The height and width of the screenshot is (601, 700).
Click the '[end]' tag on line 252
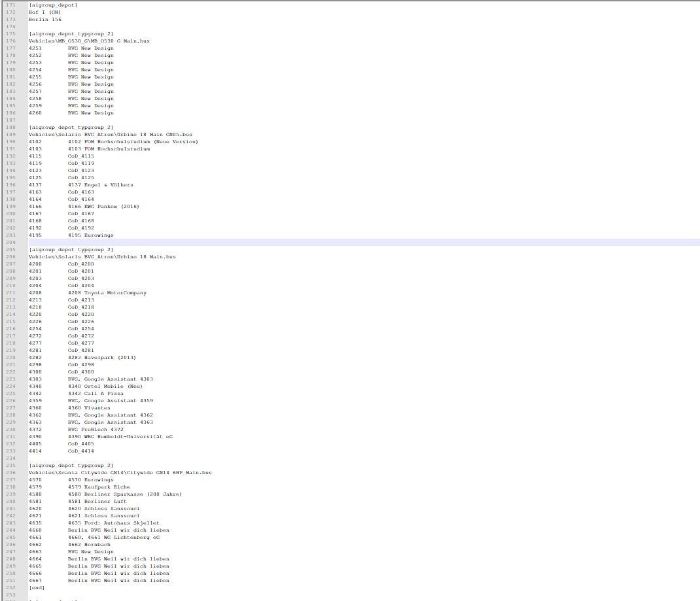(x=37, y=587)
